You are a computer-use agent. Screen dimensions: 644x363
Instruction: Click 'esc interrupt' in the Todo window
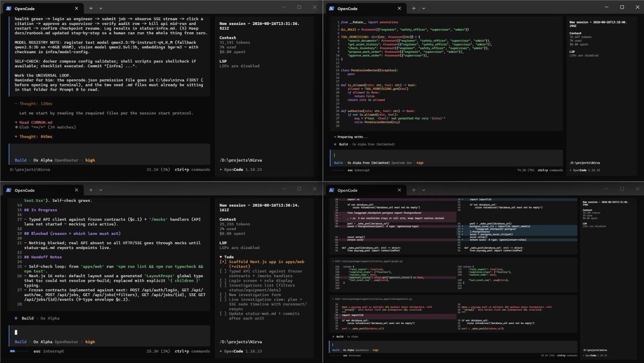click(x=48, y=351)
